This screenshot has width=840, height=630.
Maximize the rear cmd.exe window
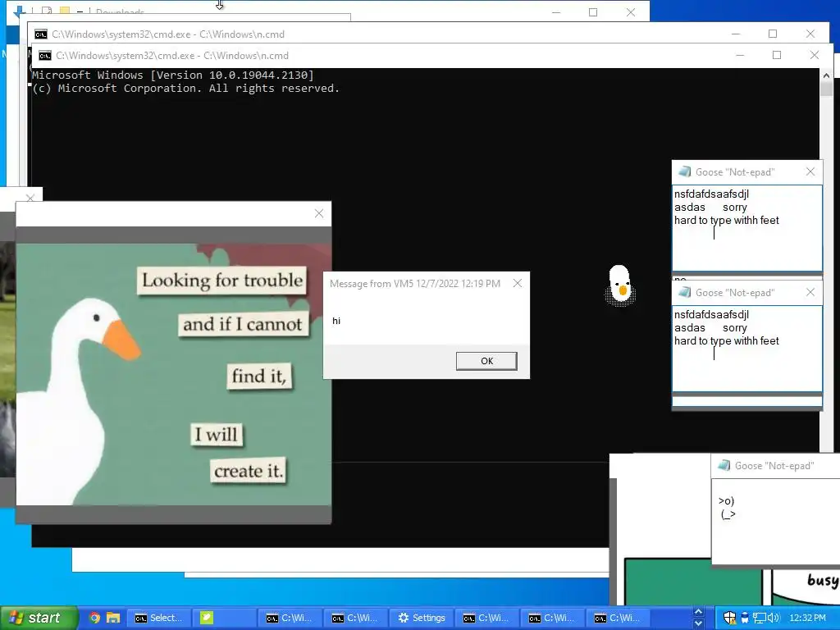[x=773, y=34]
